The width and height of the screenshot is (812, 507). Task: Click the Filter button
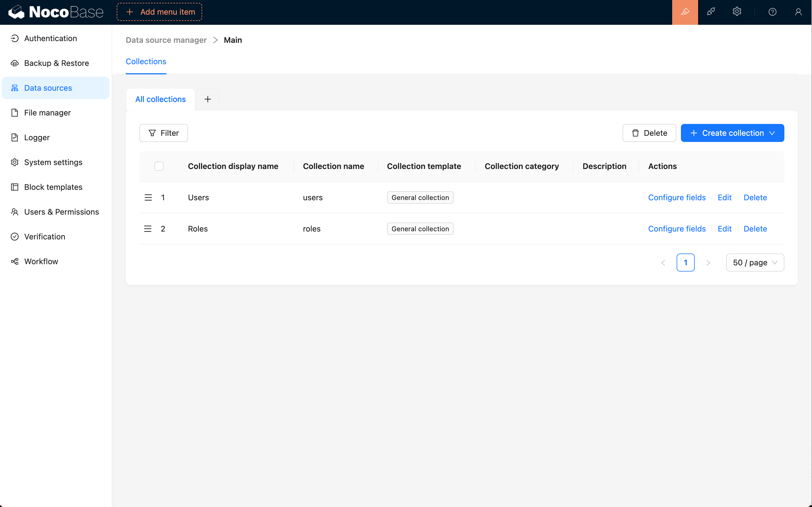pos(164,133)
